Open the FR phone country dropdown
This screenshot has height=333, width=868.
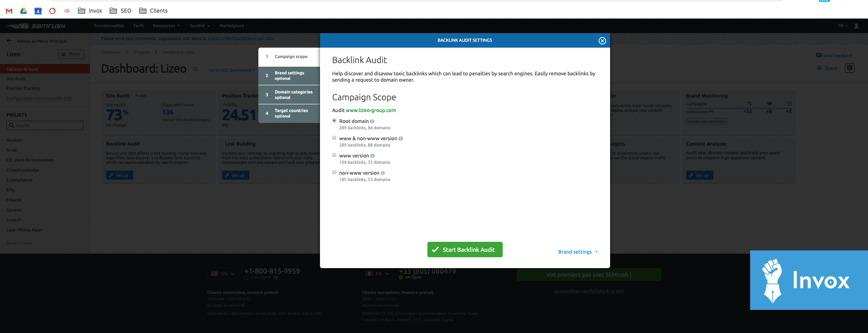[x=378, y=274]
